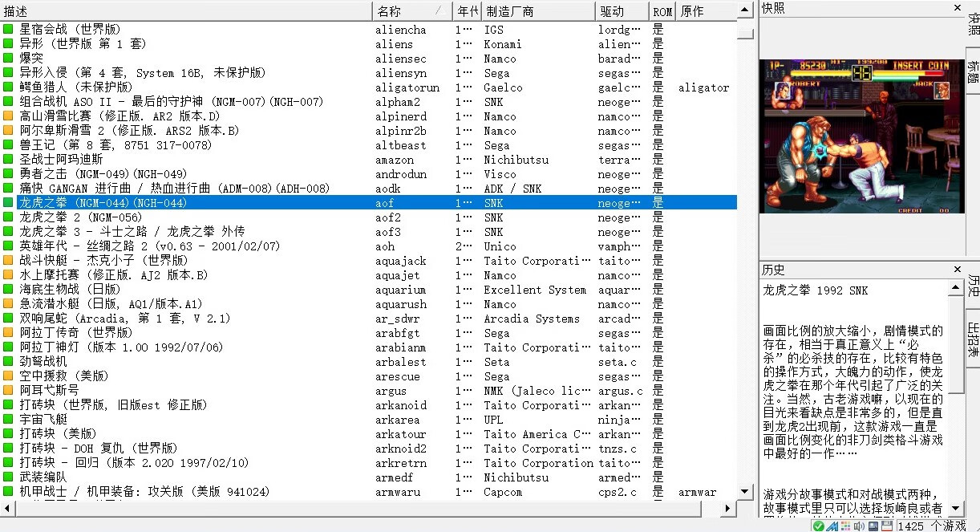
Task: Sort list by 描述 column header
Action: [x=186, y=11]
